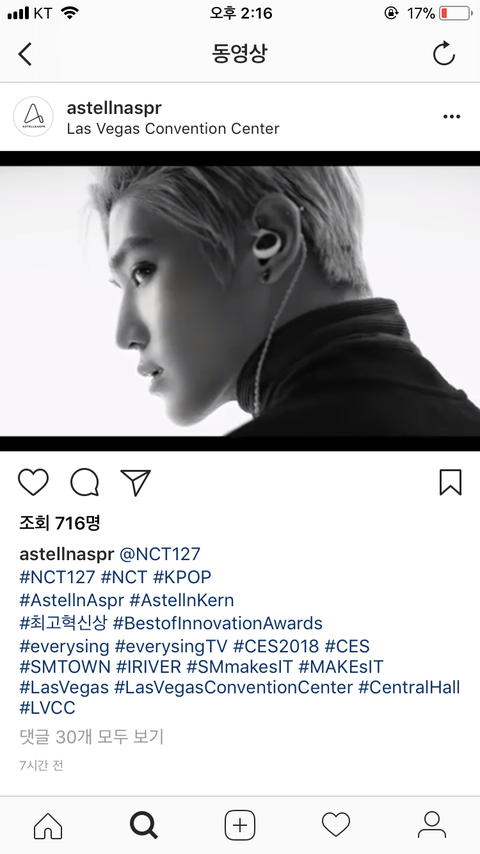This screenshot has width=480, height=854.
Task: View all 30 comments
Action: (92, 737)
